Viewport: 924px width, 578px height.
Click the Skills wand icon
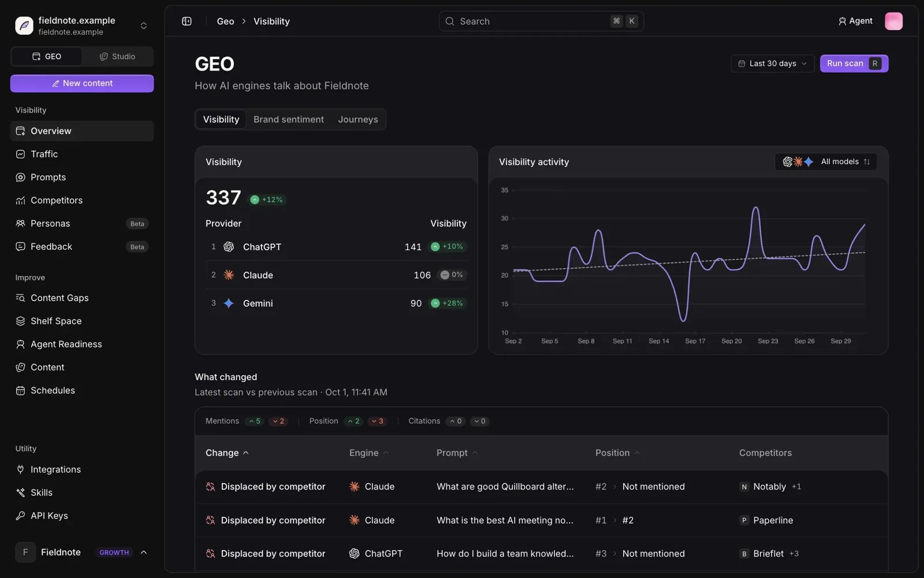coord(20,492)
